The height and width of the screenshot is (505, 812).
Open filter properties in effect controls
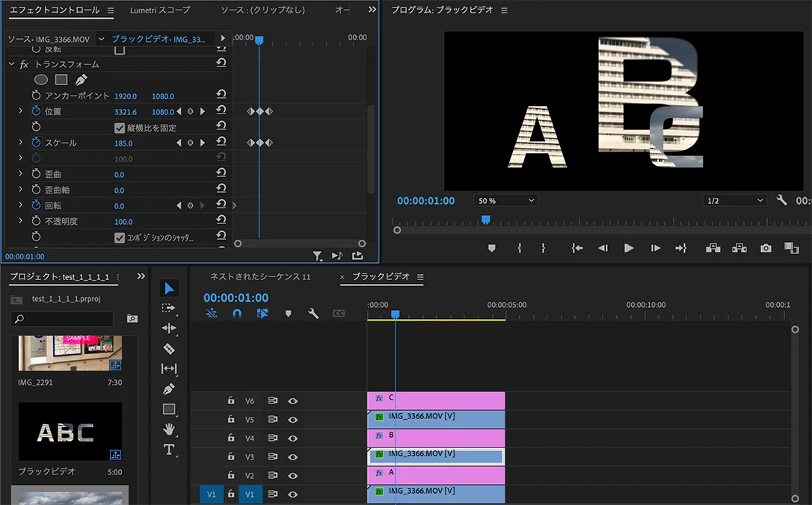click(x=318, y=255)
